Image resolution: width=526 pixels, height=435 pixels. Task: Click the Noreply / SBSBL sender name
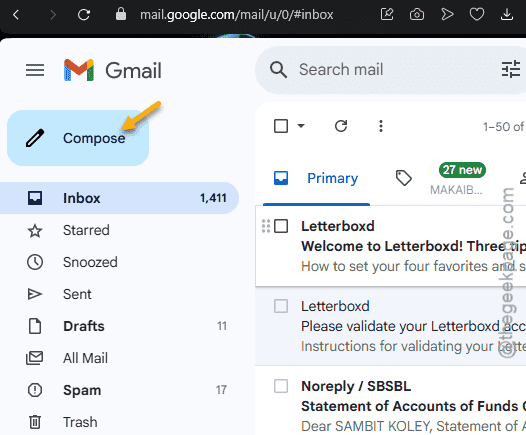point(356,386)
